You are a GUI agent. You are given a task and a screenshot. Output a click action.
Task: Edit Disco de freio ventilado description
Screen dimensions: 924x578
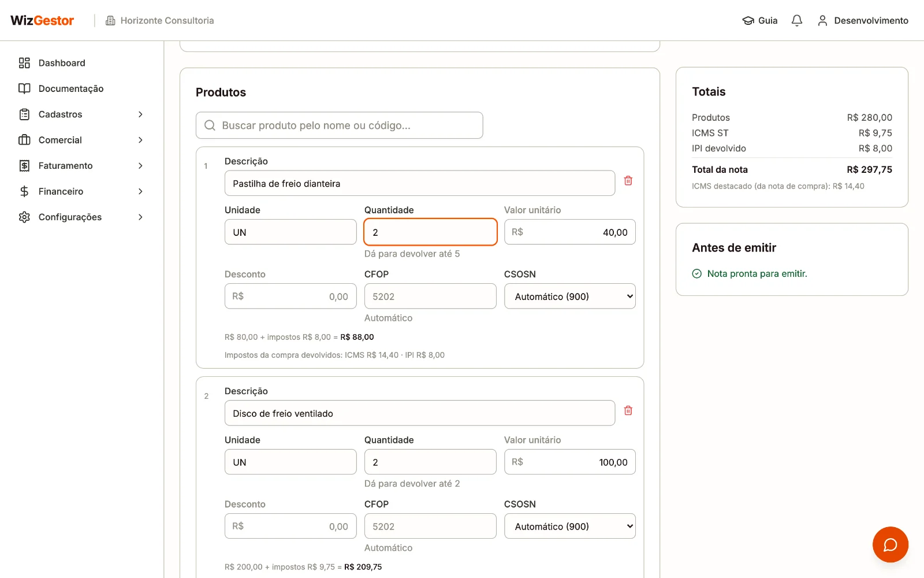point(420,413)
